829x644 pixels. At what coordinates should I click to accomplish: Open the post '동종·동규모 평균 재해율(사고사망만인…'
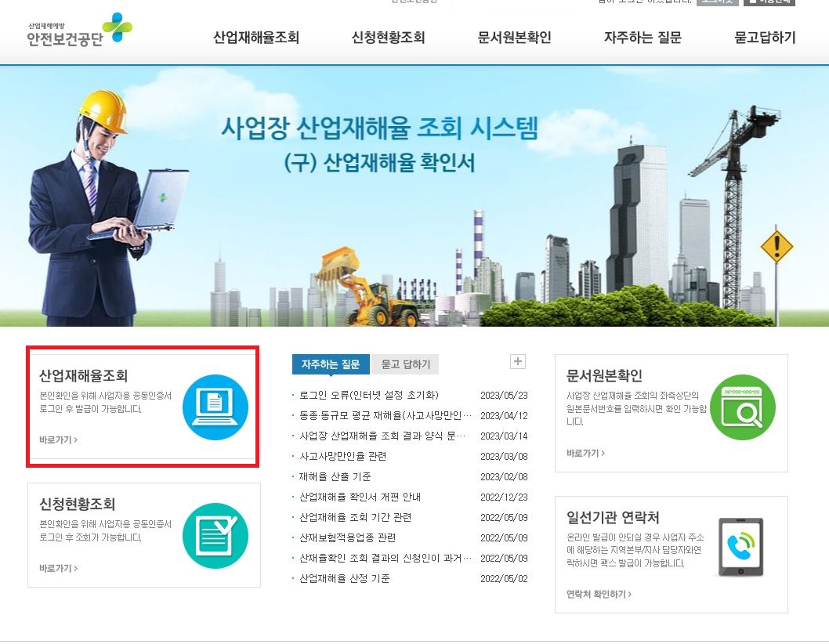[386, 415]
